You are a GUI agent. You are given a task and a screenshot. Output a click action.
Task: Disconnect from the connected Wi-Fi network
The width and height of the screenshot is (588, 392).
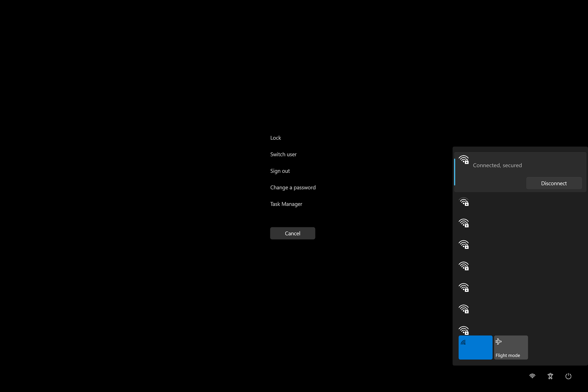pyautogui.click(x=554, y=183)
